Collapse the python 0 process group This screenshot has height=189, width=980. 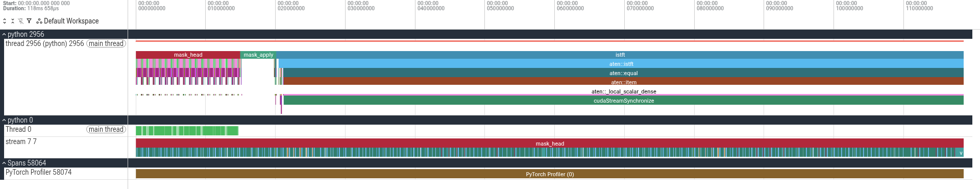pos(4,120)
